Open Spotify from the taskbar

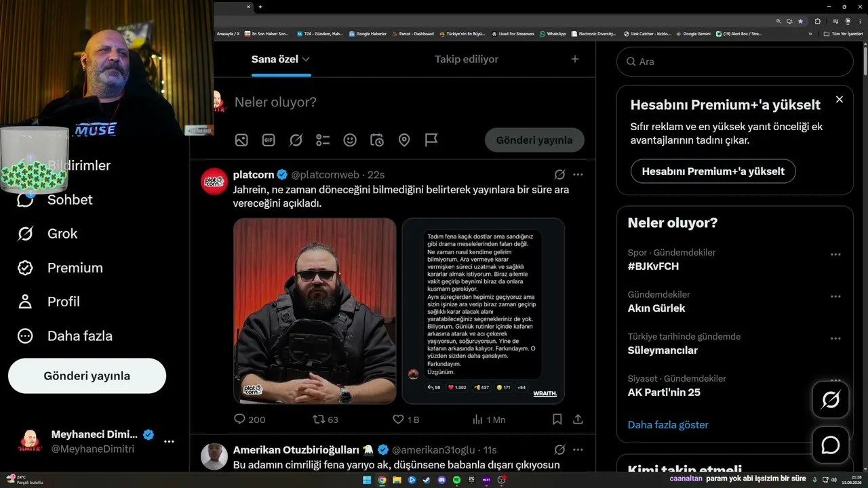456,480
